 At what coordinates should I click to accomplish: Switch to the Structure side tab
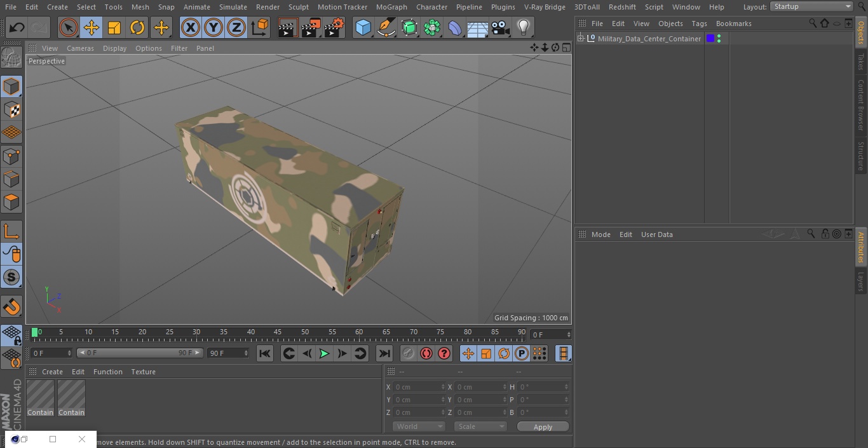tap(861, 156)
